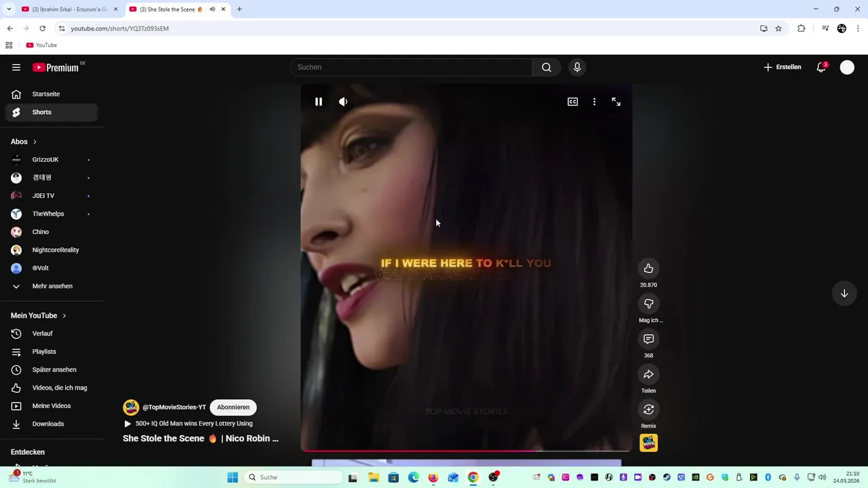Open the apps grid in bookmarks bar
868x488 pixels.
[9, 45]
